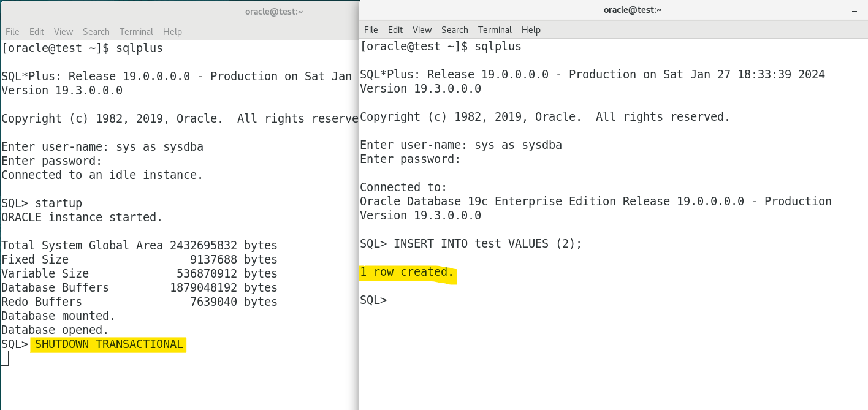This screenshot has width=868, height=410.
Task: Click '[oracle@test ~]$ sqlplus' in left terminal
Action: (82, 48)
